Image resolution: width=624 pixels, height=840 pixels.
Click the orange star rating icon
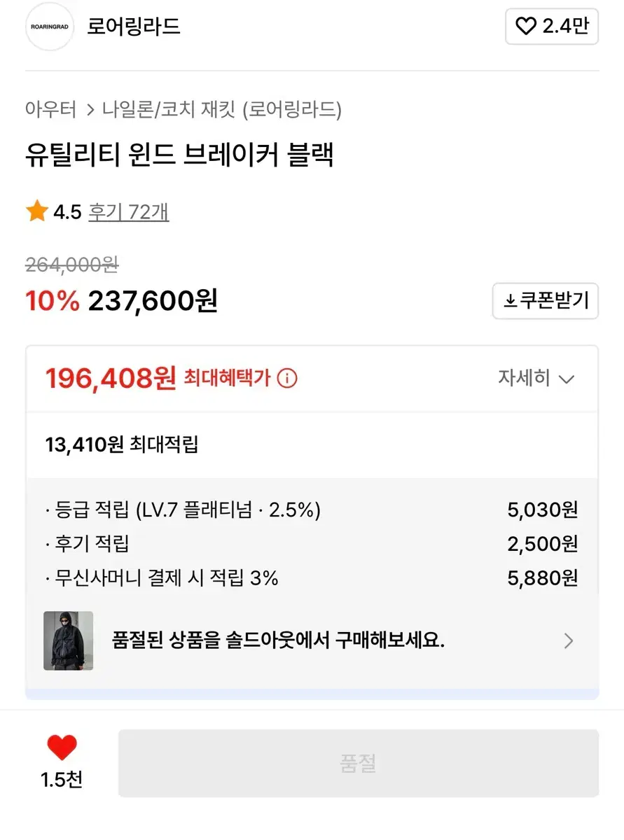click(x=36, y=211)
